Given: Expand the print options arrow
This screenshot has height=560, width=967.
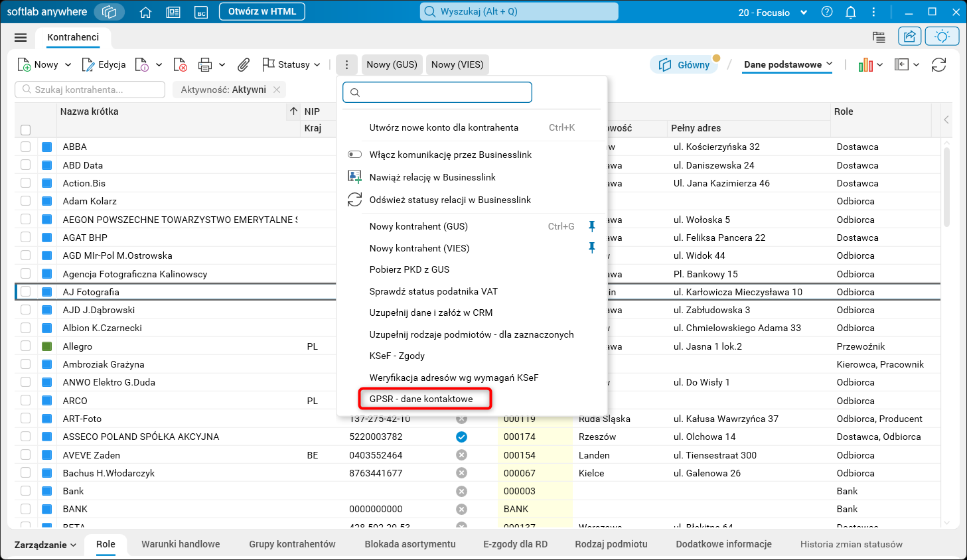Looking at the screenshot, I should click(222, 64).
